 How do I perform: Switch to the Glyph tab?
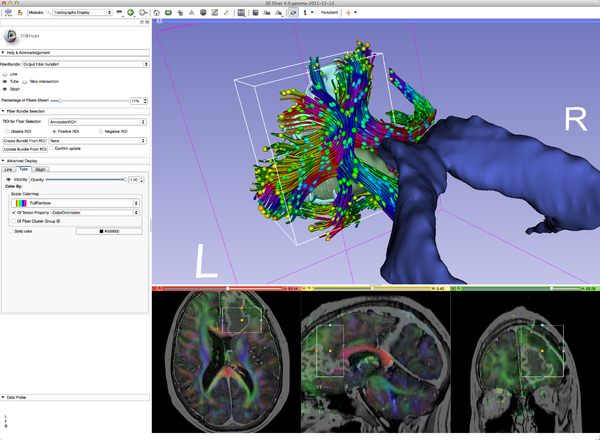tap(39, 169)
